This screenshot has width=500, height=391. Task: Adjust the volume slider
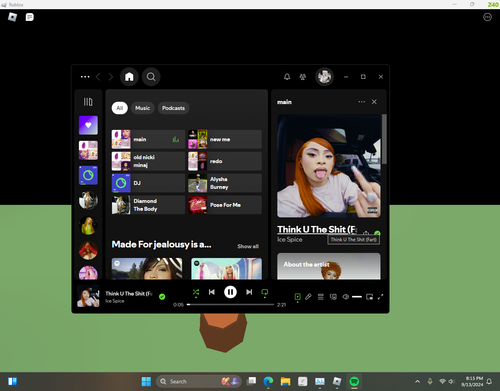357,297
